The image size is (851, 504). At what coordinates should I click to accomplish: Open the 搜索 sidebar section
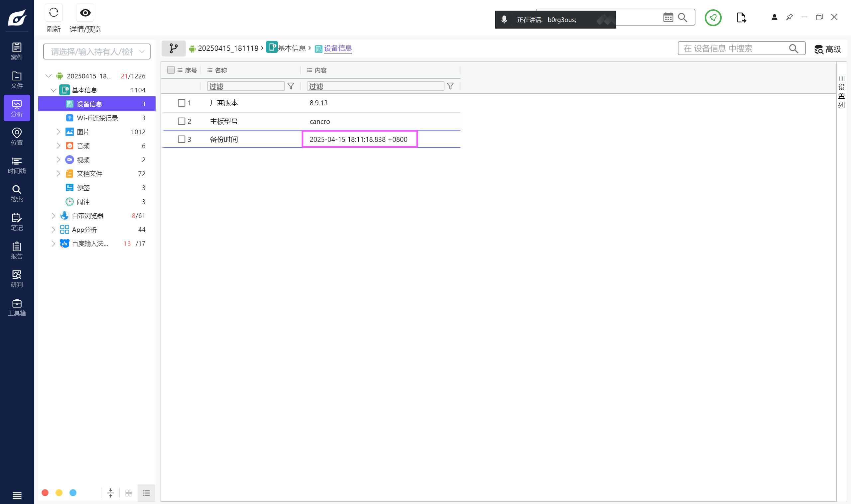click(17, 193)
